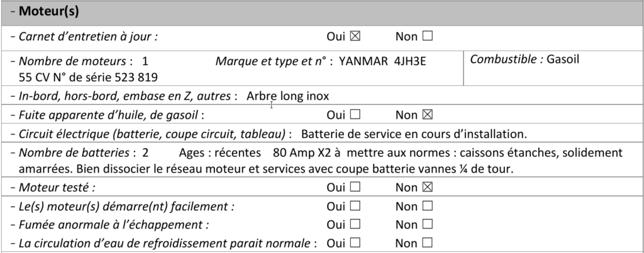The height and width of the screenshot is (253, 644).
Task: Check Oui for Moteur testé
Action: coord(355,187)
